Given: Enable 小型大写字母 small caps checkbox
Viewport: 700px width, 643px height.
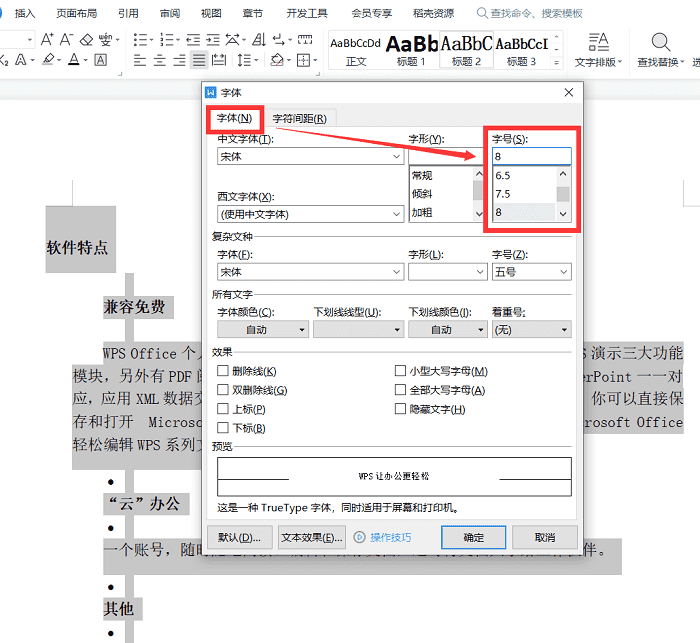Looking at the screenshot, I should [x=400, y=371].
